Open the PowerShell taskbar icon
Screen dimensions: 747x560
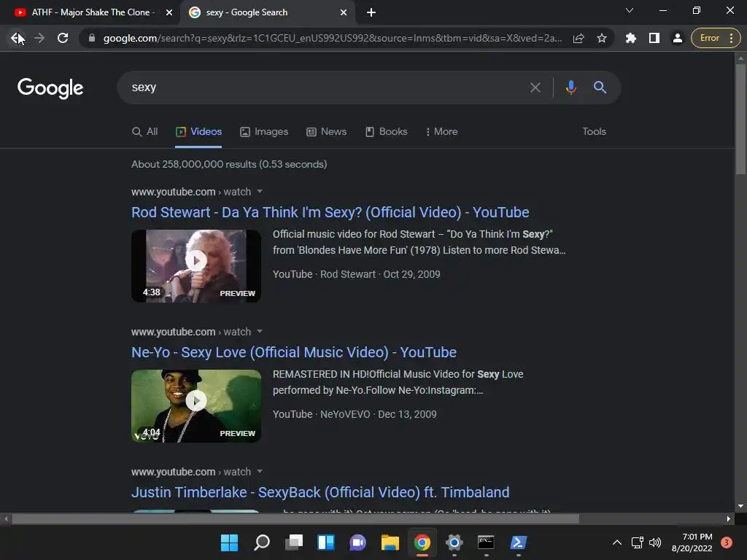pyautogui.click(x=519, y=542)
